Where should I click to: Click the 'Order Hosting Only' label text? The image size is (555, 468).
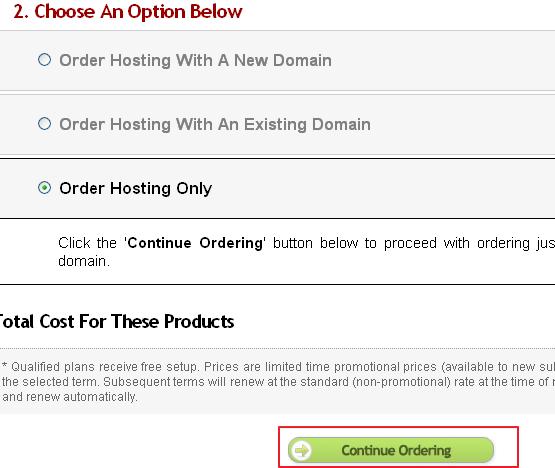pyautogui.click(x=136, y=188)
